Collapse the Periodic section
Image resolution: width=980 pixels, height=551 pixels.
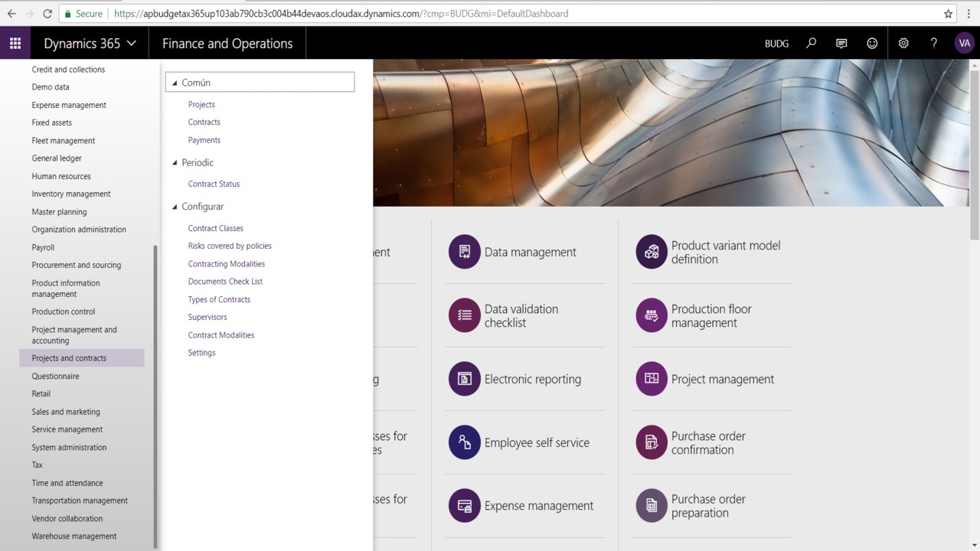[175, 163]
